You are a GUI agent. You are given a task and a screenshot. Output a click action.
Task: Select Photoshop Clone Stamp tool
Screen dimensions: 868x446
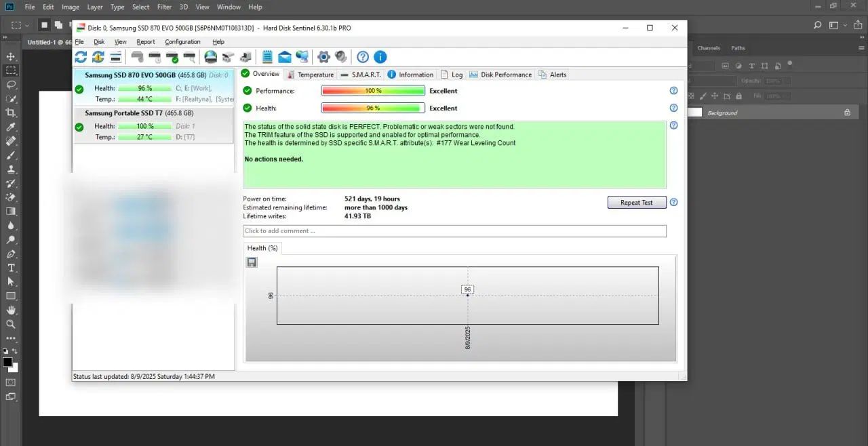click(11, 169)
